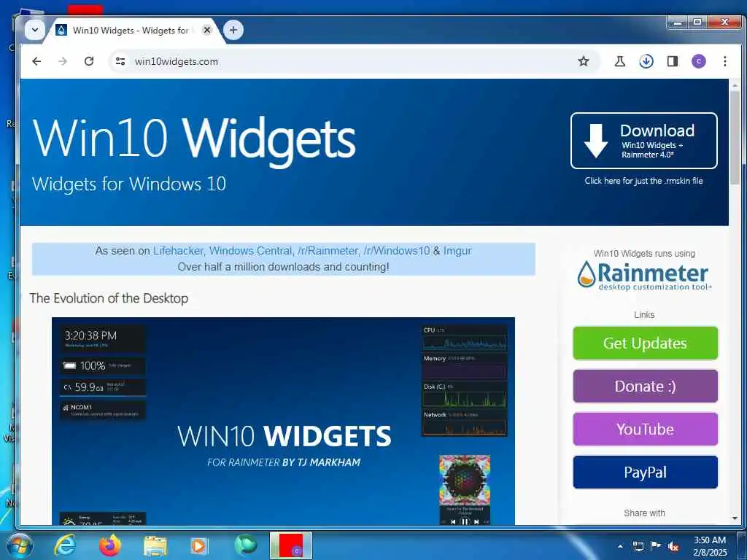Switch to the Win10 Widgets tab
This screenshot has width=747, height=560.
pos(128,31)
